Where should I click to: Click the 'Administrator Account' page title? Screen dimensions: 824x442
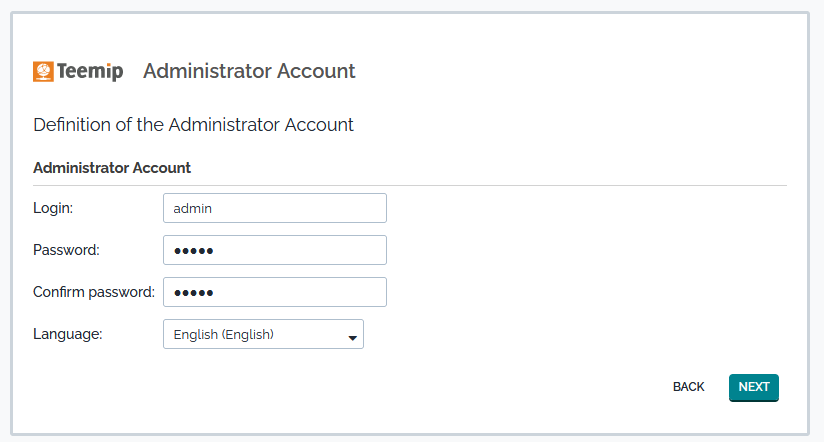(x=249, y=71)
